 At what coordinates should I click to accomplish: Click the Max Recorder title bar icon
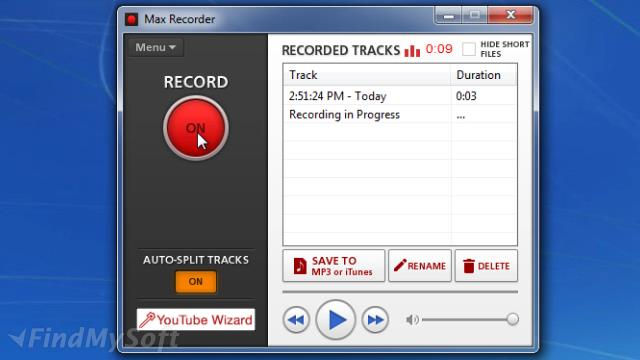point(131,19)
